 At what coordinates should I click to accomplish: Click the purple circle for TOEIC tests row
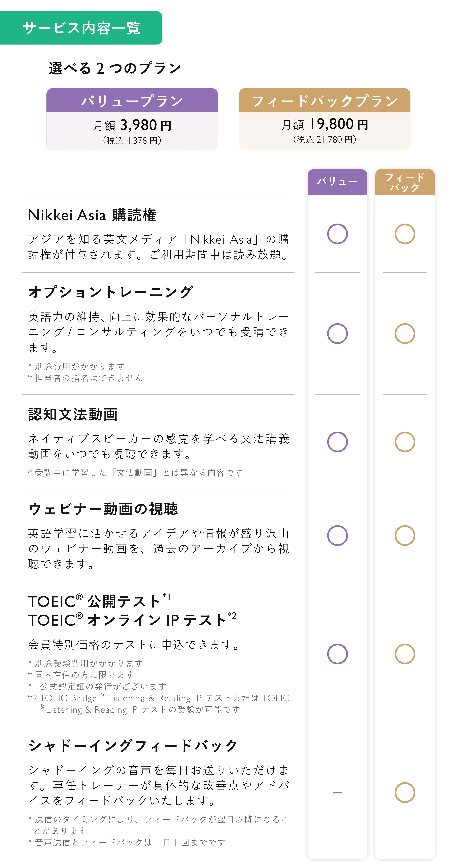[x=337, y=654]
